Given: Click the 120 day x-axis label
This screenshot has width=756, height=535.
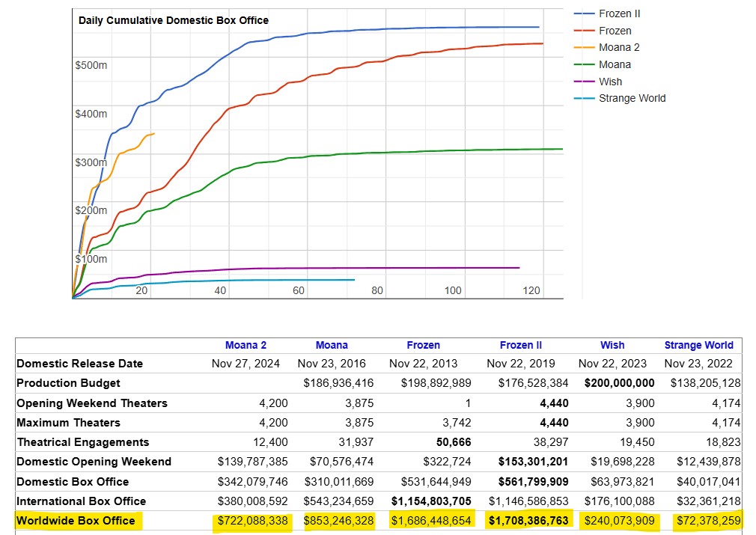Looking at the screenshot, I should point(531,290).
